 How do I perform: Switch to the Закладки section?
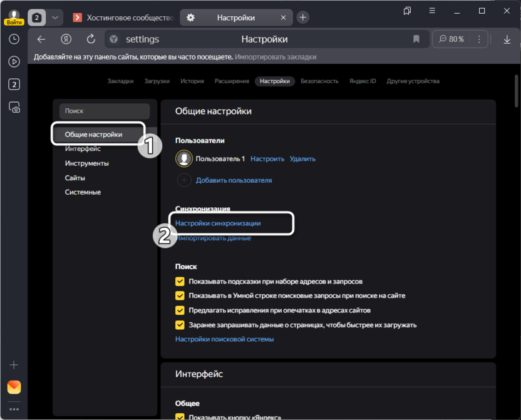click(x=120, y=81)
